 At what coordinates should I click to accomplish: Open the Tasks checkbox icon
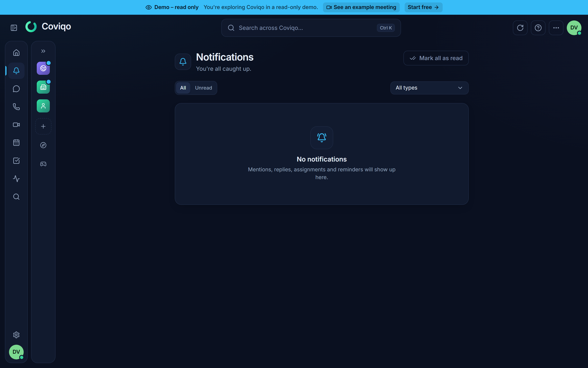click(x=16, y=161)
